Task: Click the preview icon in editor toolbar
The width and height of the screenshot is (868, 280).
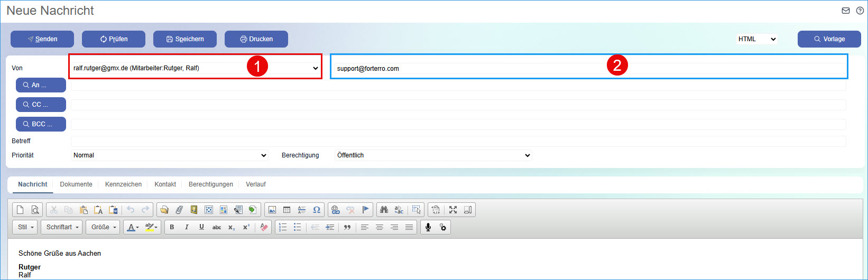Action: tap(35, 210)
